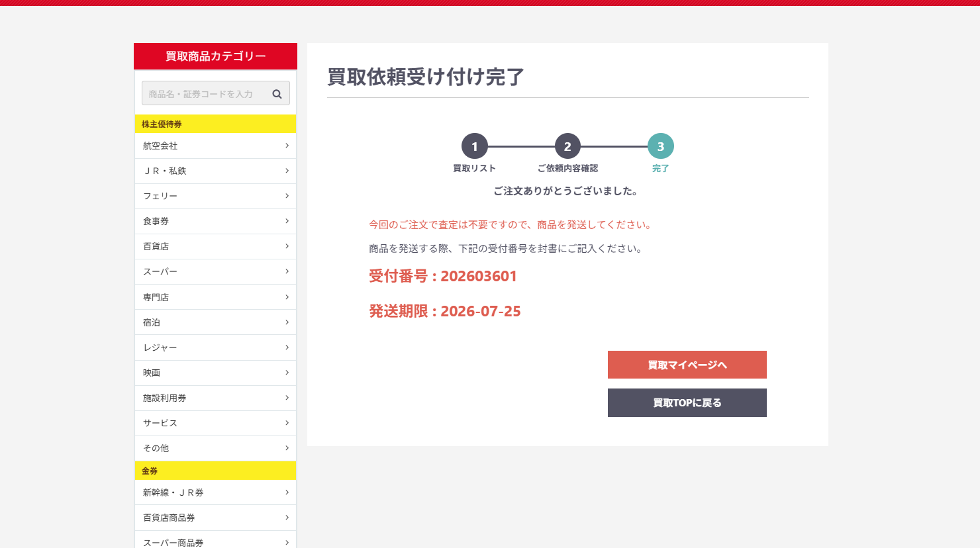
Task: Click the search magnifier icon
Action: point(277,94)
